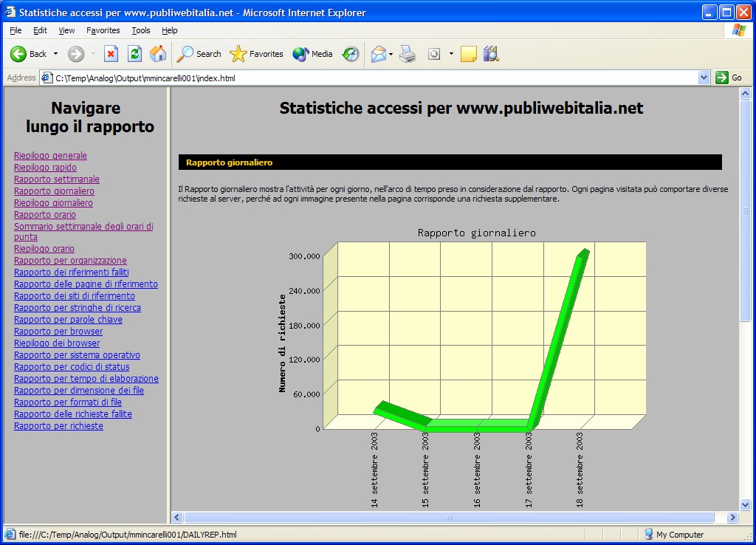Show browsing History
This screenshot has height=545, width=756.
(351, 54)
